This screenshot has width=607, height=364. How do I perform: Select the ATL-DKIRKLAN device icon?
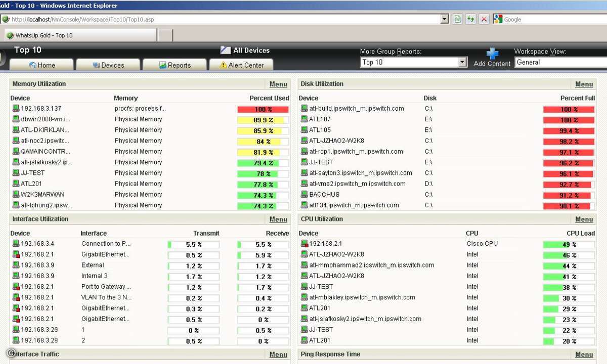(16, 130)
